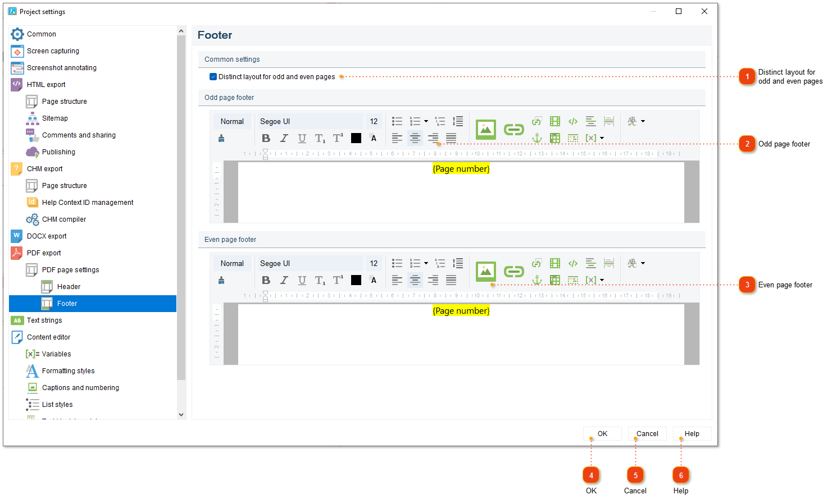Click the Help button
Viewport: 832px width, 504px height.
pos(692,434)
